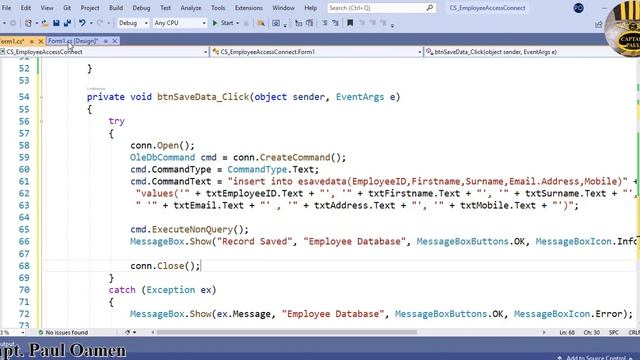
Task: Click the horizontal scrollbar left arrow
Action: coord(153,333)
